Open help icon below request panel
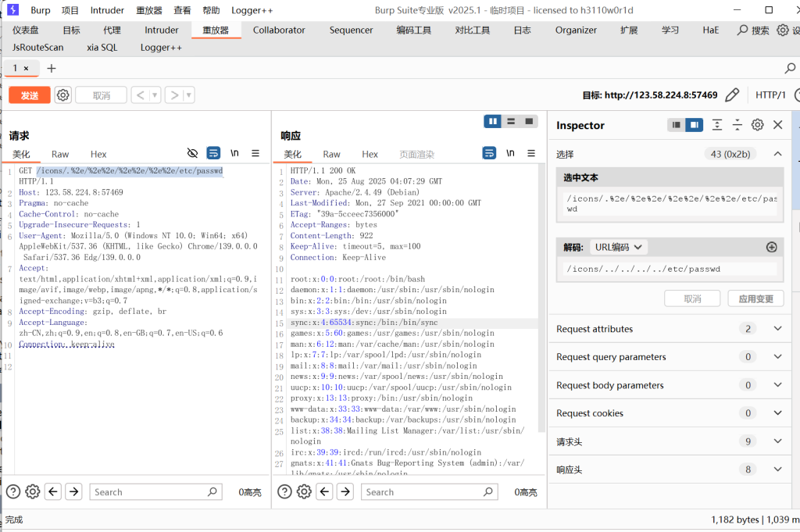The image size is (800, 532). coord(13,491)
